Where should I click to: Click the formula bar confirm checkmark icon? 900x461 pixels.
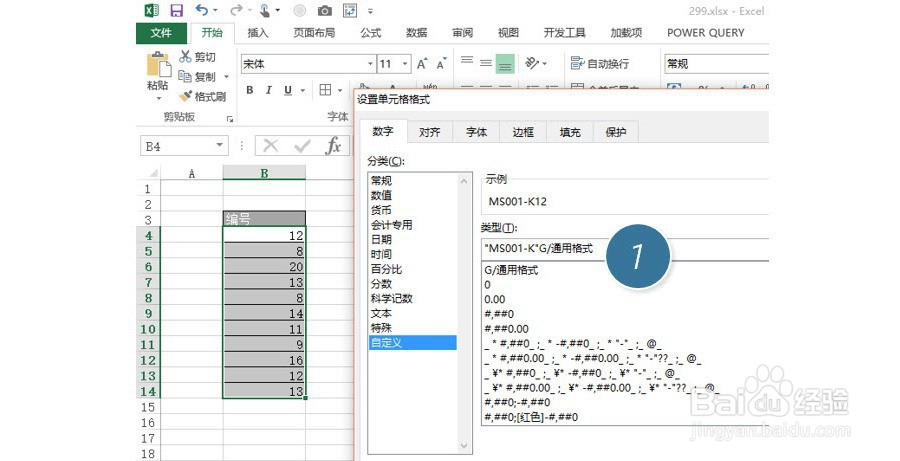coord(302,146)
